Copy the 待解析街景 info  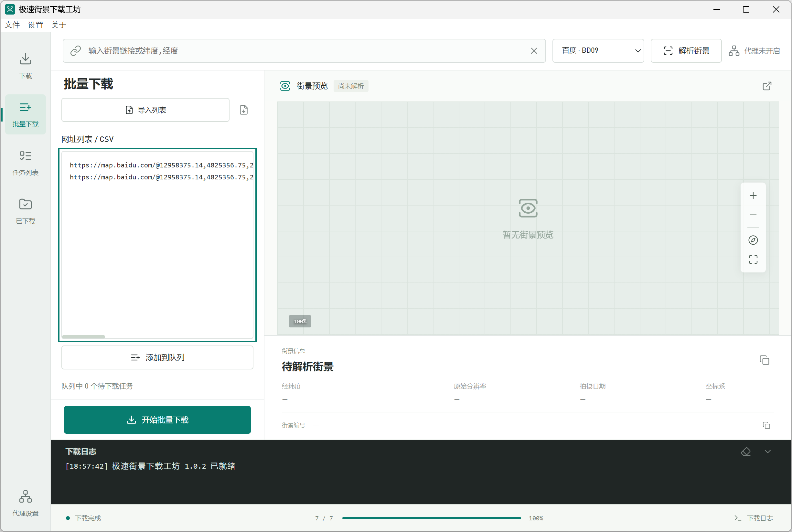click(764, 360)
